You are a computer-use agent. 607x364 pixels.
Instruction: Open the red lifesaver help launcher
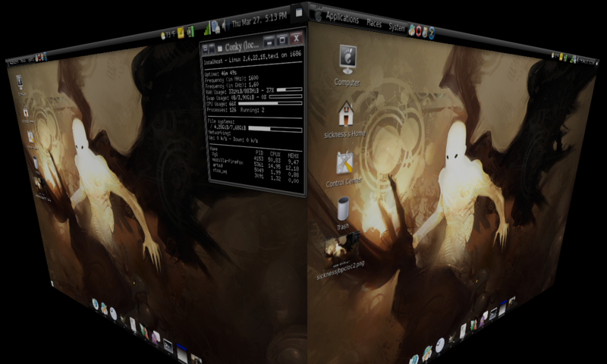click(x=419, y=31)
